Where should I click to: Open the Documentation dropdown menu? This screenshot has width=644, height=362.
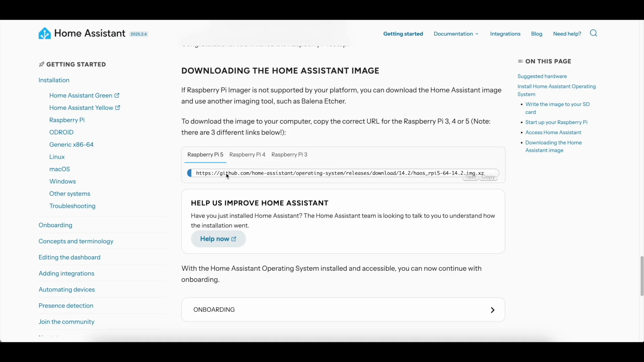456,34
